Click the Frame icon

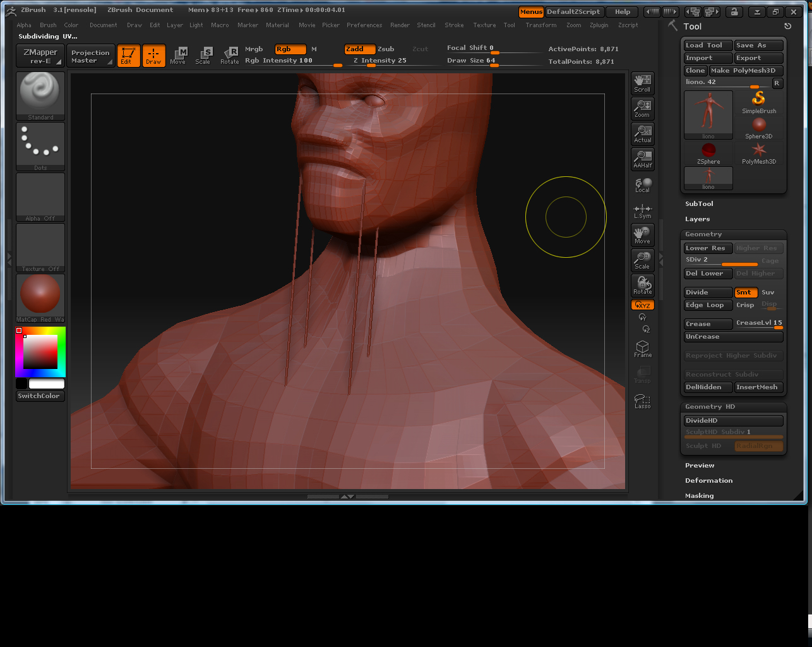pos(642,349)
